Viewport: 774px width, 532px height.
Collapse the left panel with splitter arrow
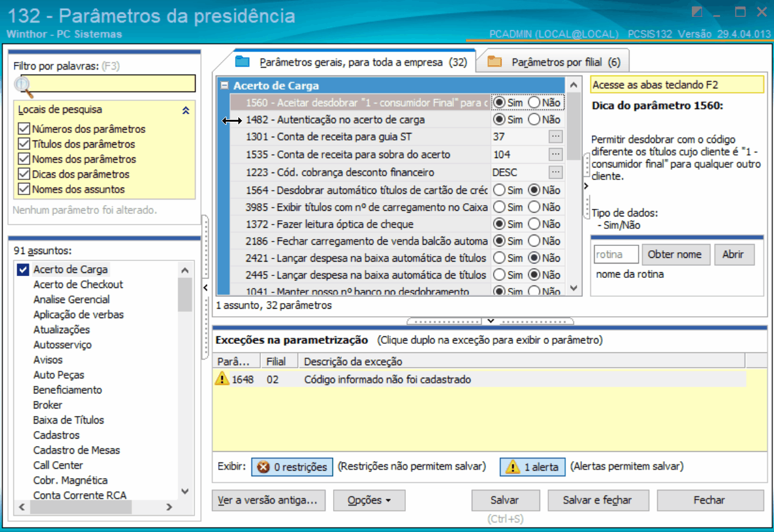(x=205, y=287)
